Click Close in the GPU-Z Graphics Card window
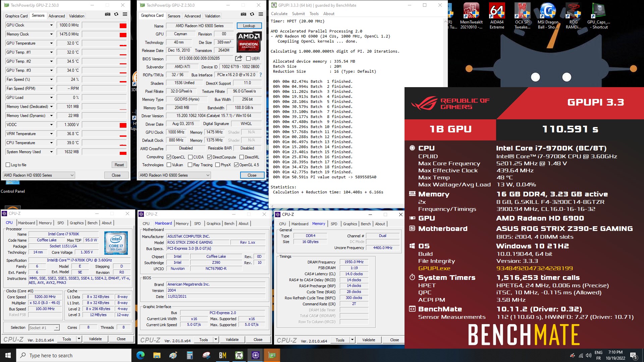Viewport: 644px width, 362px height. 252,175
